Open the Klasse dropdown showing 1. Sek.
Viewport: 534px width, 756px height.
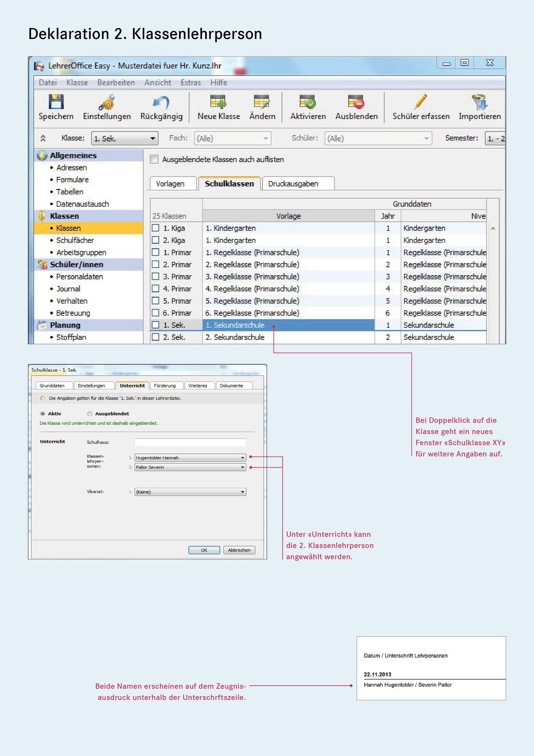coord(125,138)
